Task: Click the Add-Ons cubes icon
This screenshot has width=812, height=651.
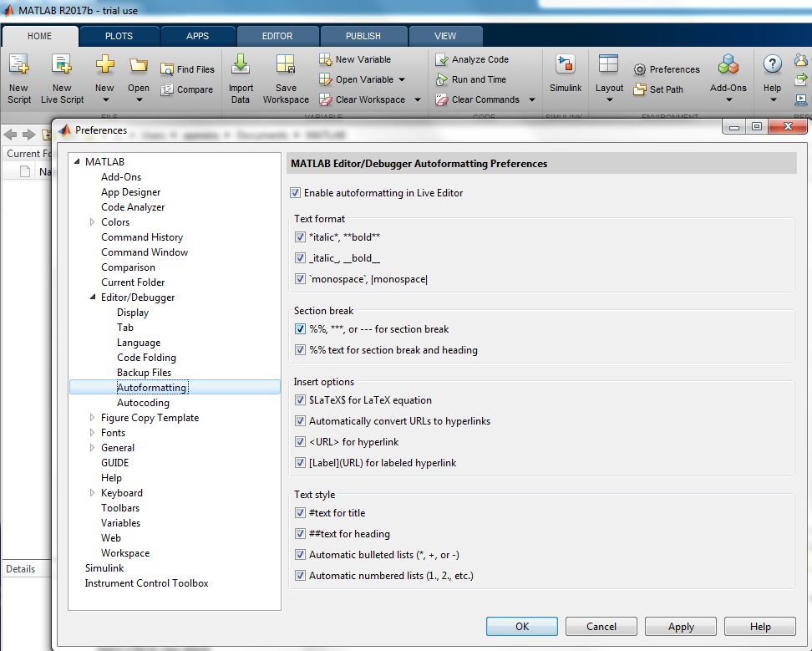Action: point(728,64)
